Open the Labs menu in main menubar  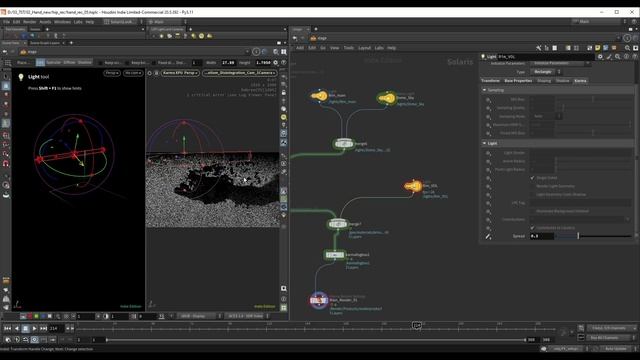[x=78, y=22]
